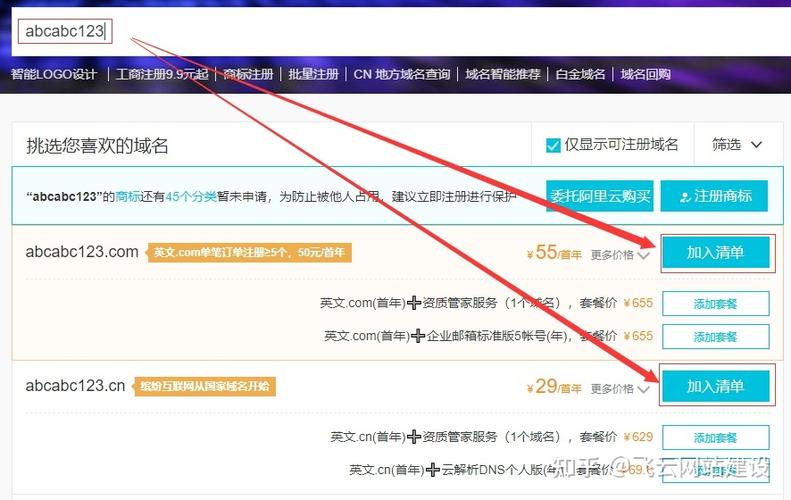Screen dimensions: 791x500
Task: Click 注册商标 button
Action: (714, 196)
